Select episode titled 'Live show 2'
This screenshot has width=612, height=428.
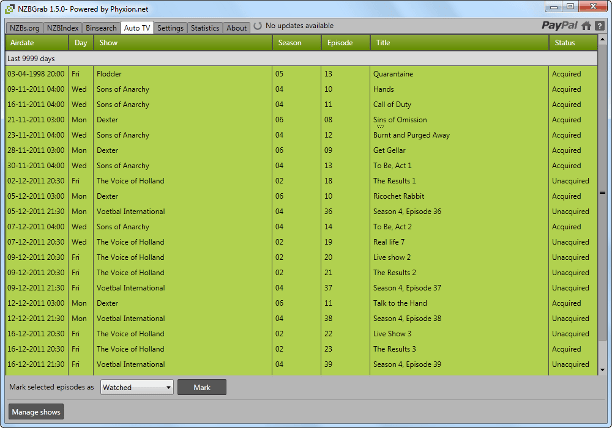[x=392, y=258]
